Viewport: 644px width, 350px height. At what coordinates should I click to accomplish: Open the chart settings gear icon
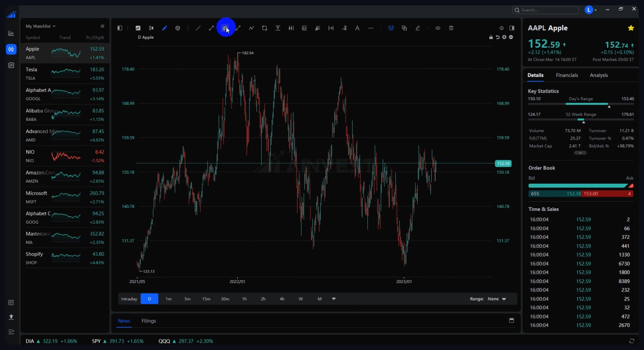tap(502, 28)
